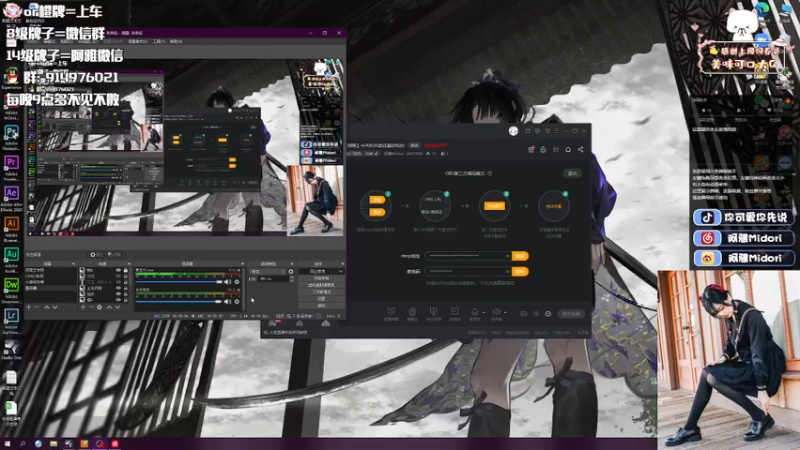Reveal the hidden rtmp address with eye icon

tap(507, 256)
